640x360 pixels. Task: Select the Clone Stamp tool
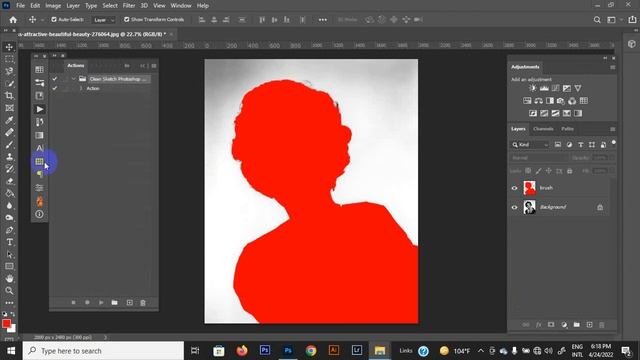(x=9, y=157)
